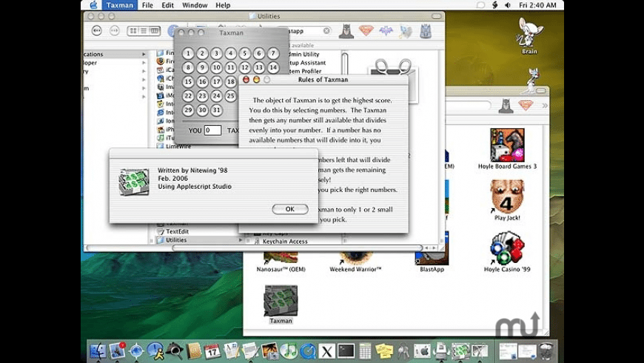Open Finder from the Dock
Image resolution: width=644 pixels, height=363 pixels.
pos(98,350)
